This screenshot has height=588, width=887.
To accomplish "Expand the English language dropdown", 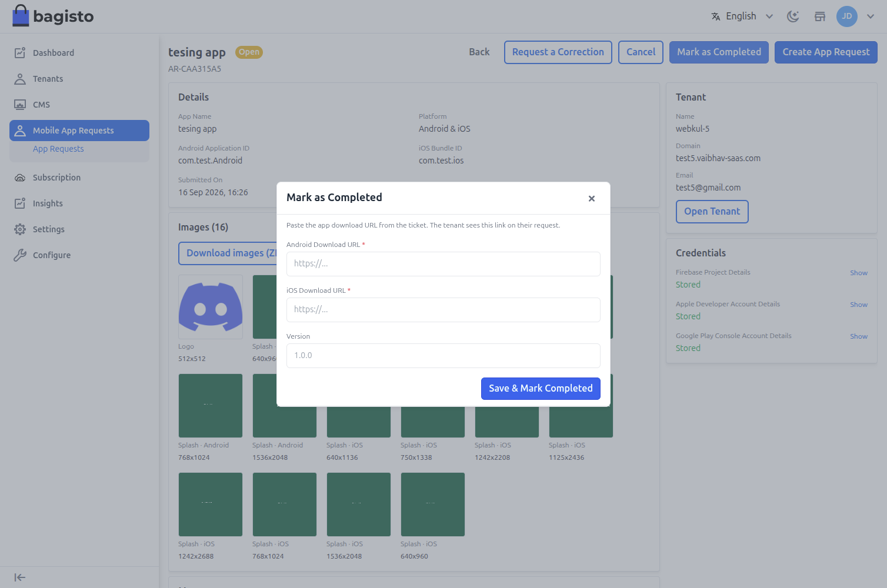I will coord(742,16).
